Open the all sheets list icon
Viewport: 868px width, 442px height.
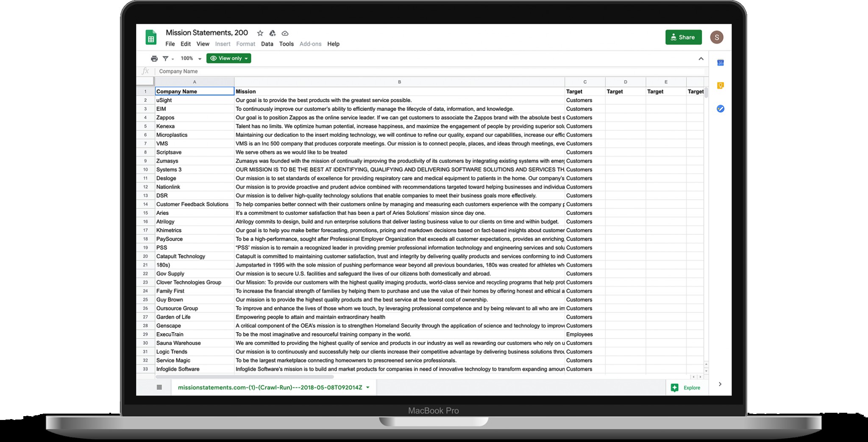click(x=159, y=387)
